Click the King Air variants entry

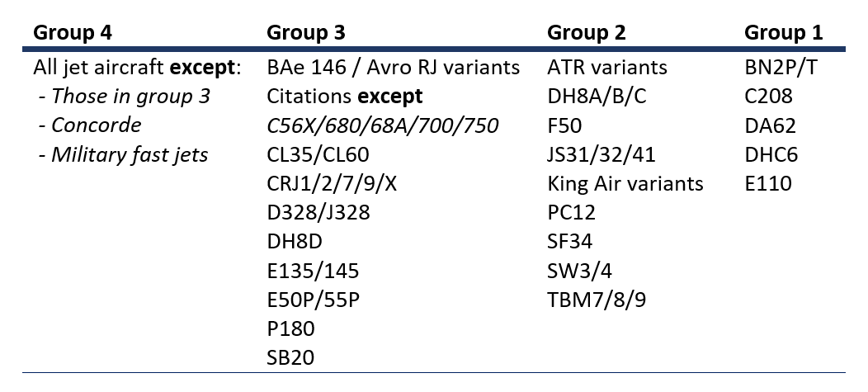pyautogui.click(x=625, y=183)
